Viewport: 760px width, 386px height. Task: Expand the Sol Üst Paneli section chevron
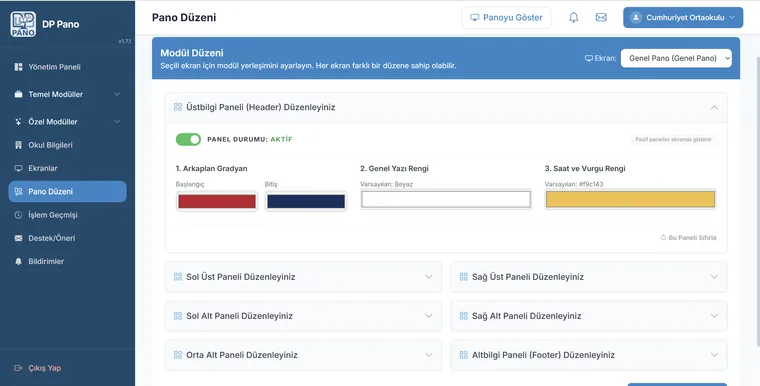pos(428,277)
